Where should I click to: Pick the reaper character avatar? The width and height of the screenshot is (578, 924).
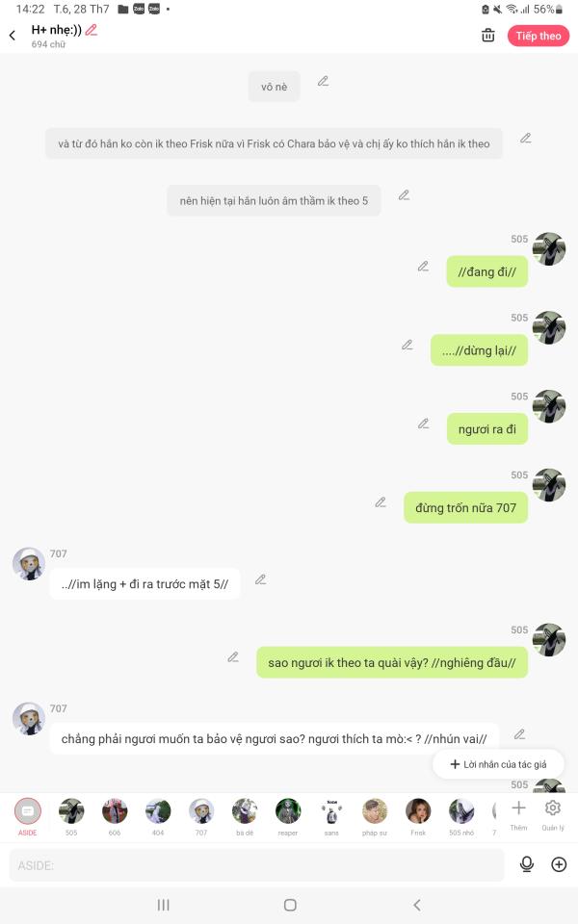click(288, 816)
